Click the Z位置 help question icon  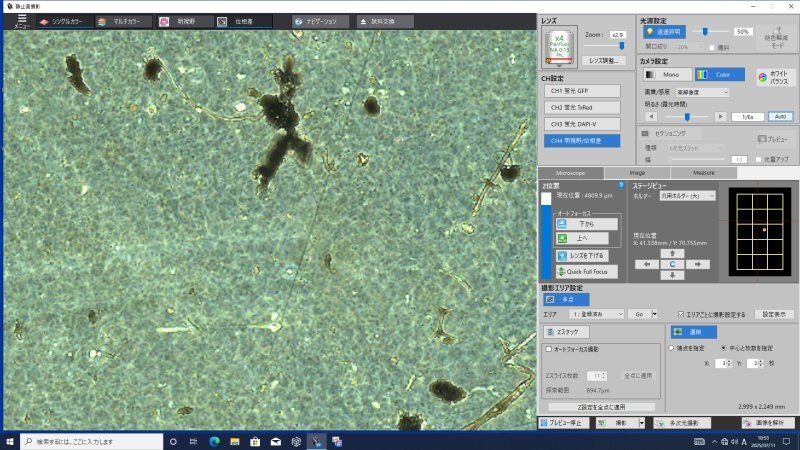tap(621, 185)
